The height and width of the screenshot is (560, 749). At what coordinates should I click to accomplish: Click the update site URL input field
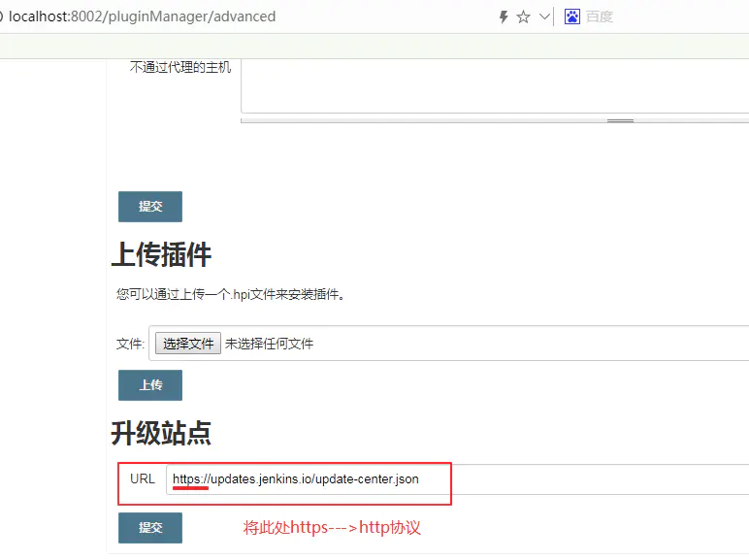(x=458, y=479)
